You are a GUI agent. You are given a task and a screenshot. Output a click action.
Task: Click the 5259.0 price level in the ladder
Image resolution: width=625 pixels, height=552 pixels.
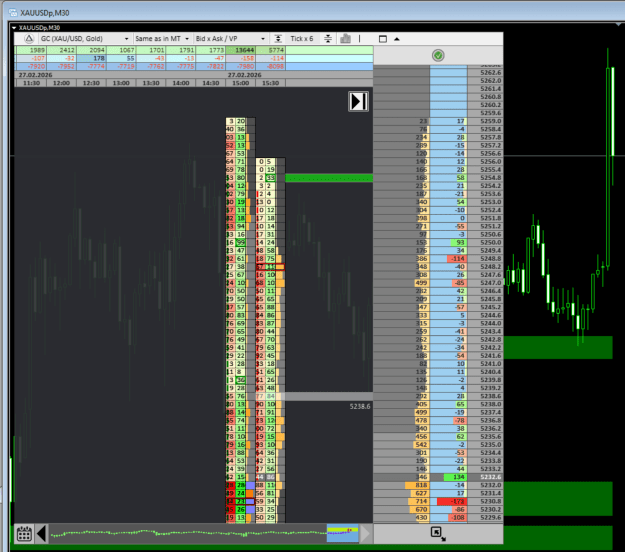[485, 121]
